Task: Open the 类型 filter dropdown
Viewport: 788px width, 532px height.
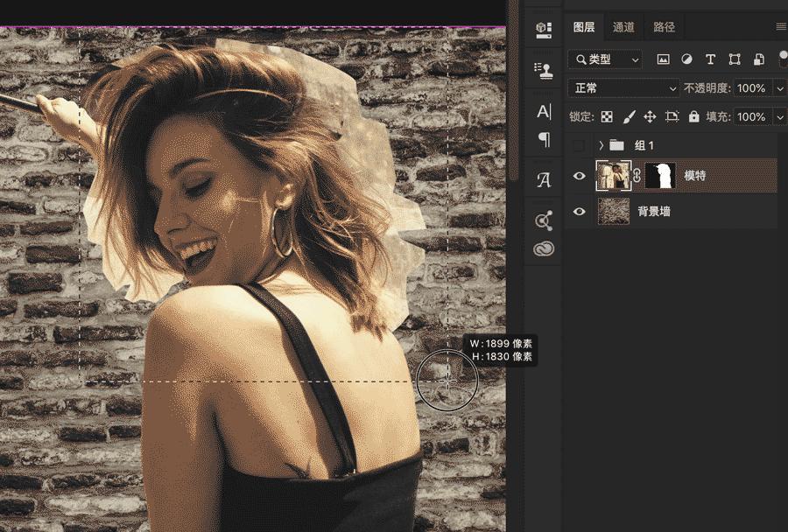Action: point(605,59)
